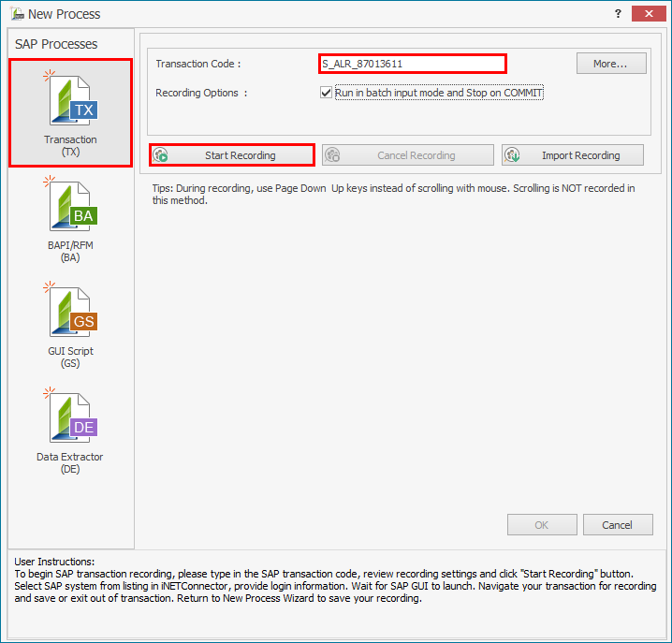Click the "BAPI/RFM (BA)" text label
The height and width of the screenshot is (643, 672).
tap(70, 251)
